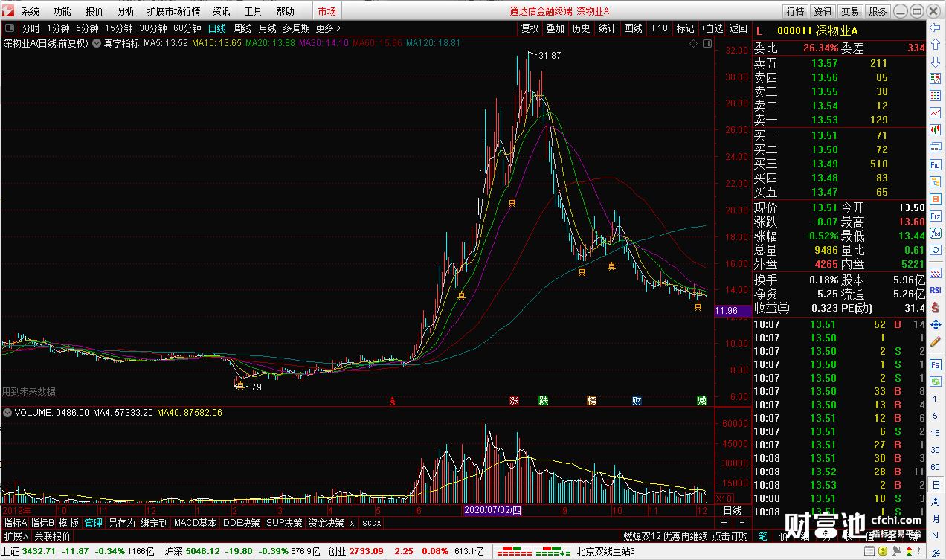Open the 分析 menu

coord(126,11)
